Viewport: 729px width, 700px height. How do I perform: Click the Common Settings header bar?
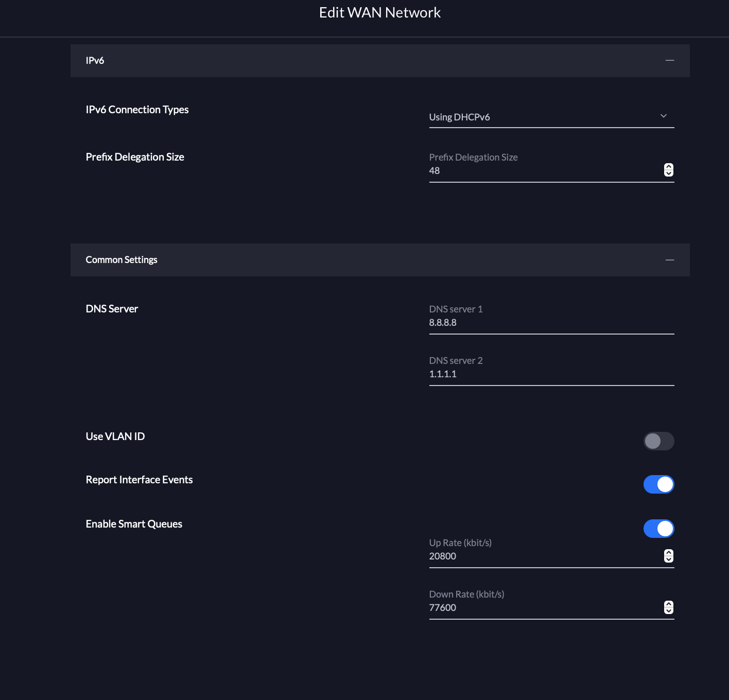click(x=360, y=260)
